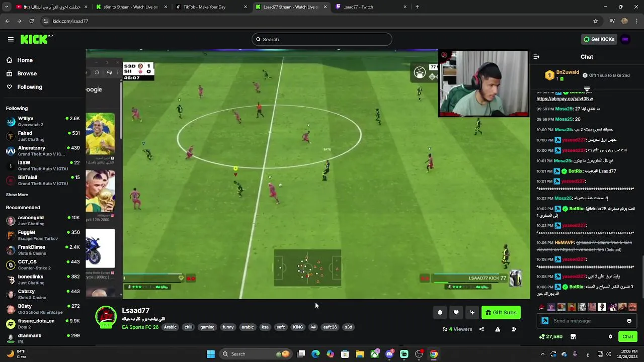Open Windows Start menu
The height and width of the screenshot is (362, 644).
(211, 354)
